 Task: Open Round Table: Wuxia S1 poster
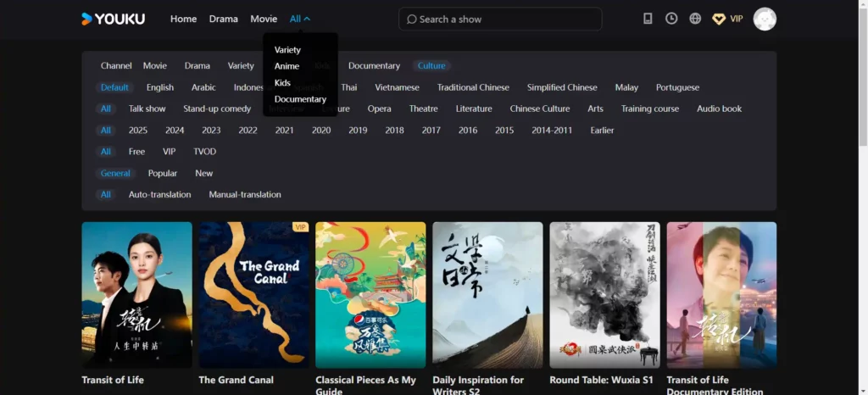(605, 295)
